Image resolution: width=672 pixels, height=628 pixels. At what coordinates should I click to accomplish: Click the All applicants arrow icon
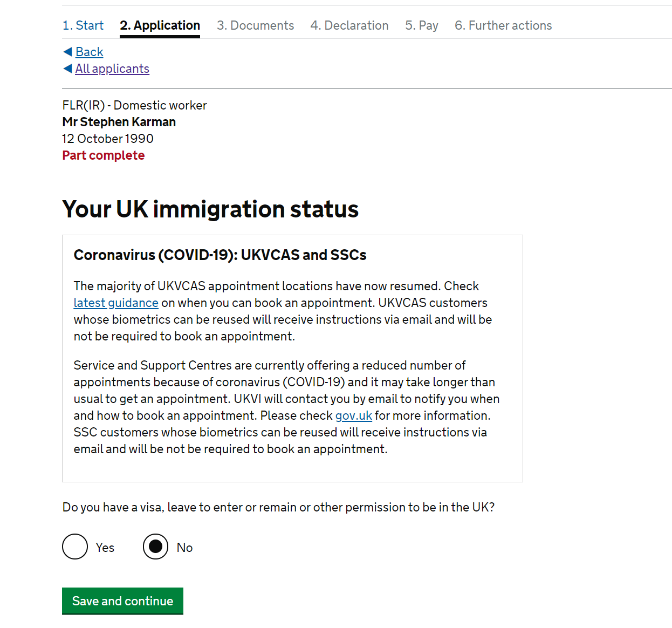coord(67,69)
